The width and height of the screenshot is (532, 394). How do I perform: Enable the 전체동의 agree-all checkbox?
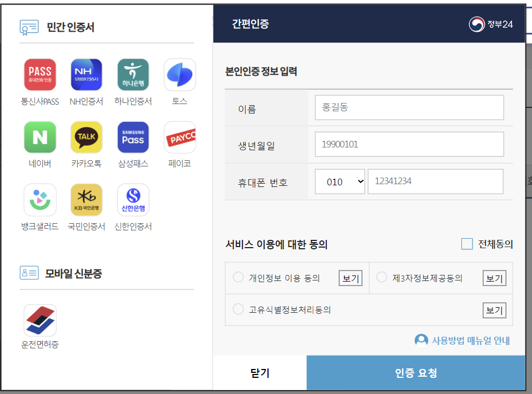click(467, 244)
